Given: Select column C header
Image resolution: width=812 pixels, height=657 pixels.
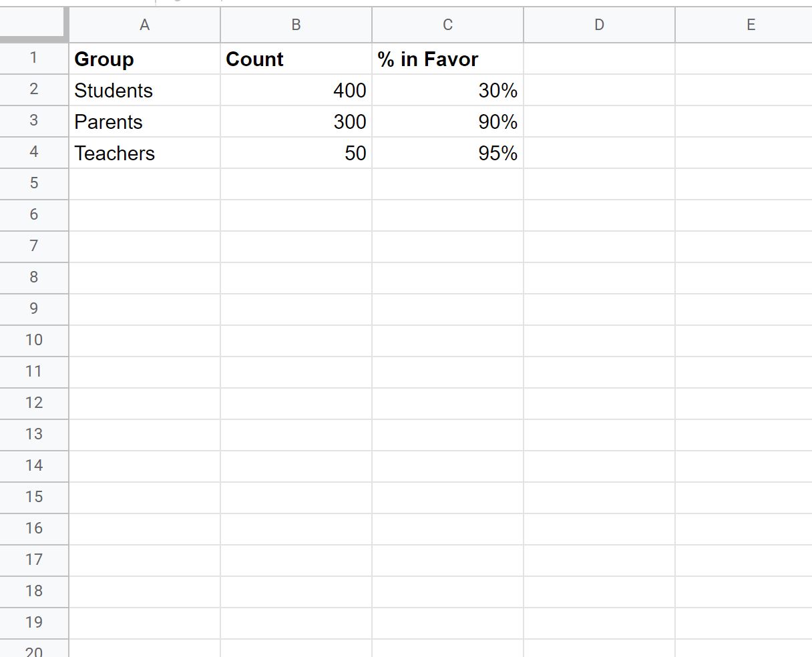Looking at the screenshot, I should (447, 25).
